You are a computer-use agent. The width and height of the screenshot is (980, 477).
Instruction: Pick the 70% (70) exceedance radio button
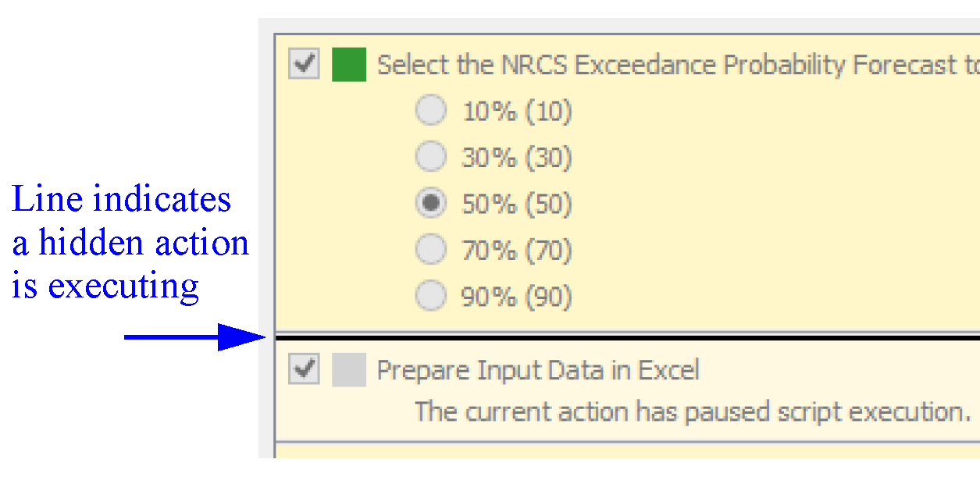tap(431, 251)
